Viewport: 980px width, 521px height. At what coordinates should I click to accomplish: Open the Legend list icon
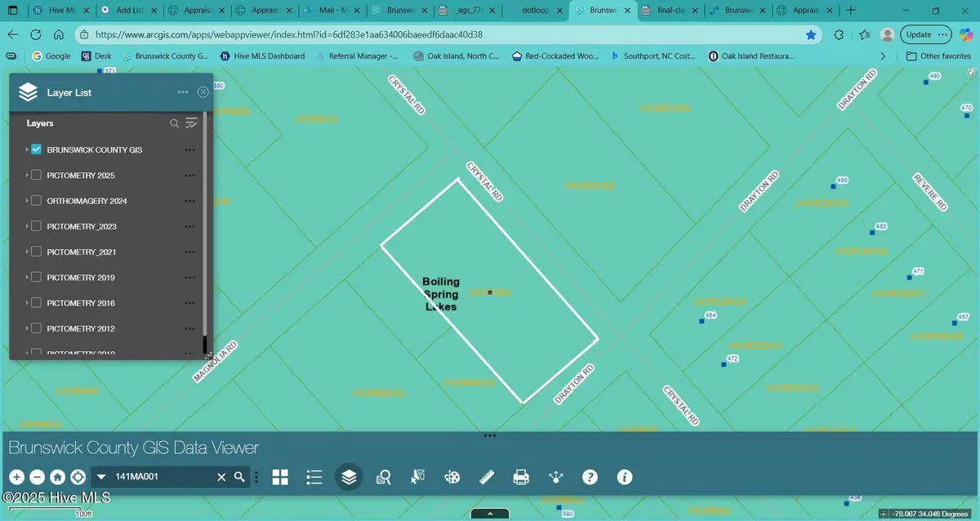coord(315,477)
